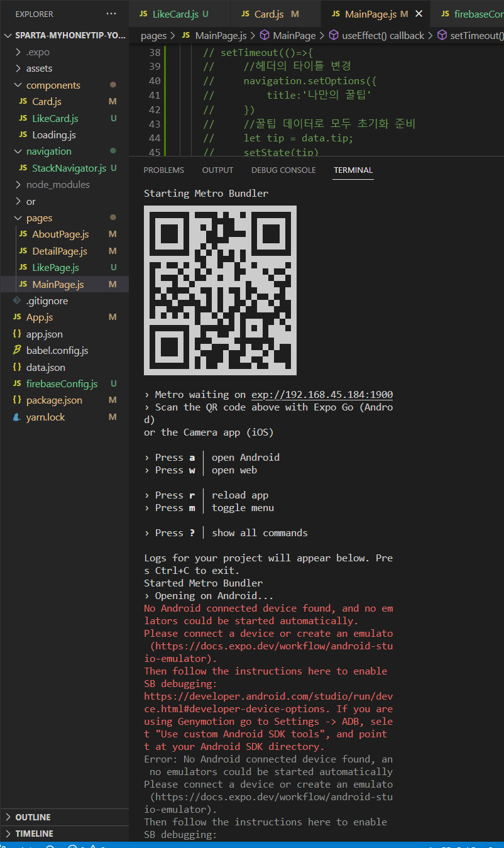The height and width of the screenshot is (848, 504).
Task: Click the useEffect() callback breadcrumb
Action: (x=376, y=36)
